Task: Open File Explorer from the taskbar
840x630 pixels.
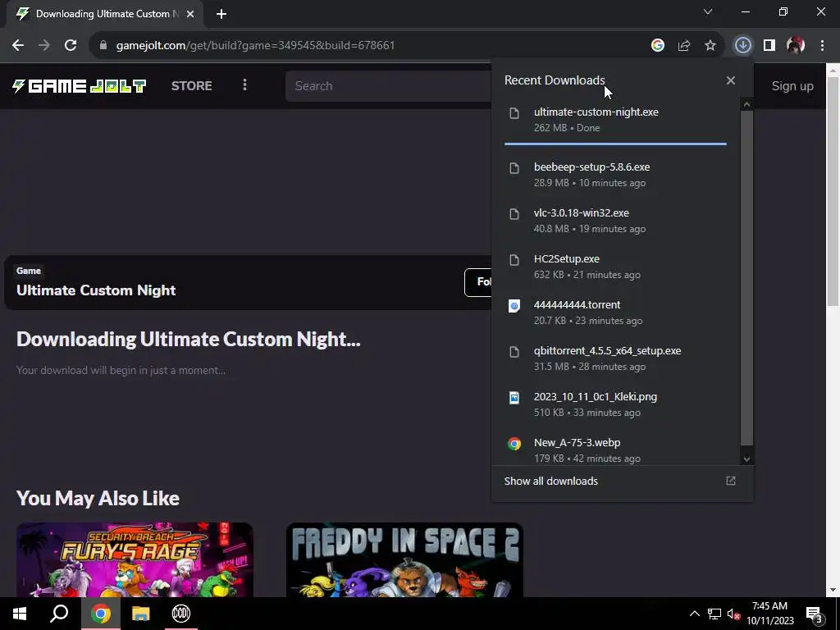Action: click(141, 614)
